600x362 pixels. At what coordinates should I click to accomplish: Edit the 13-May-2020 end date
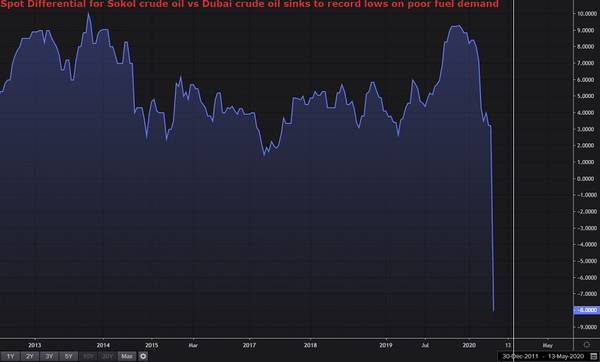pyautogui.click(x=566, y=357)
